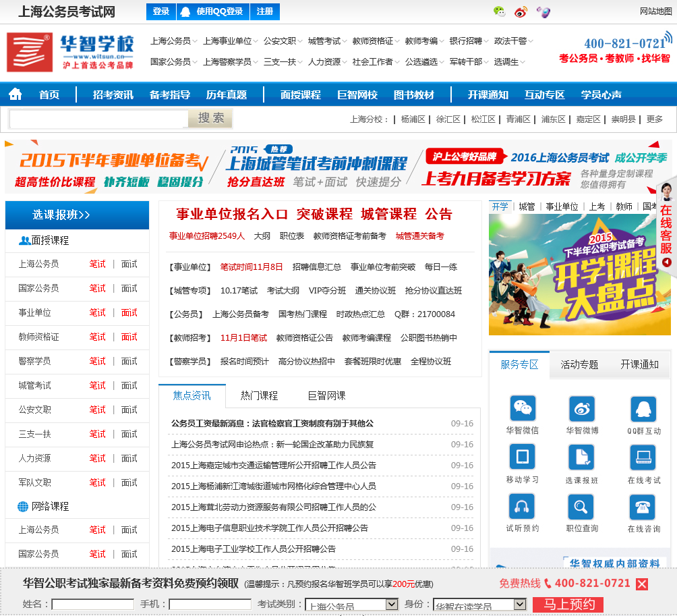Open the 高分协议热招中 link
The height and width of the screenshot is (616, 677).
[307, 362]
